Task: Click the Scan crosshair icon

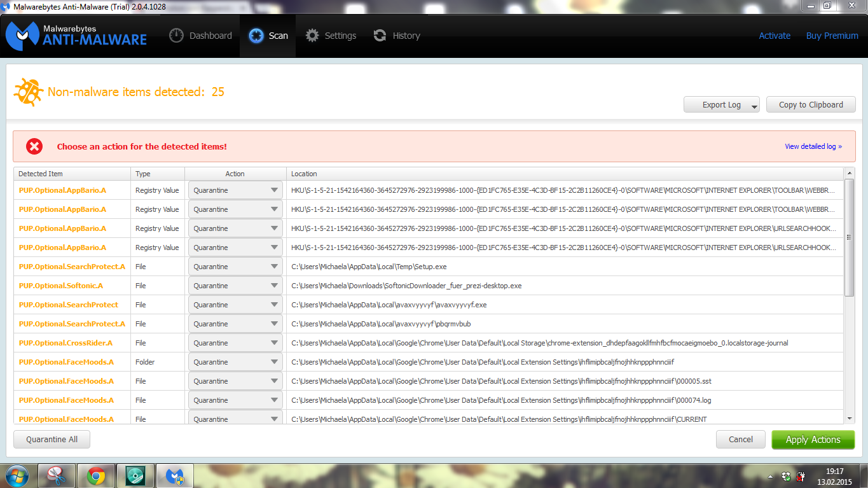Action: pyautogui.click(x=256, y=36)
